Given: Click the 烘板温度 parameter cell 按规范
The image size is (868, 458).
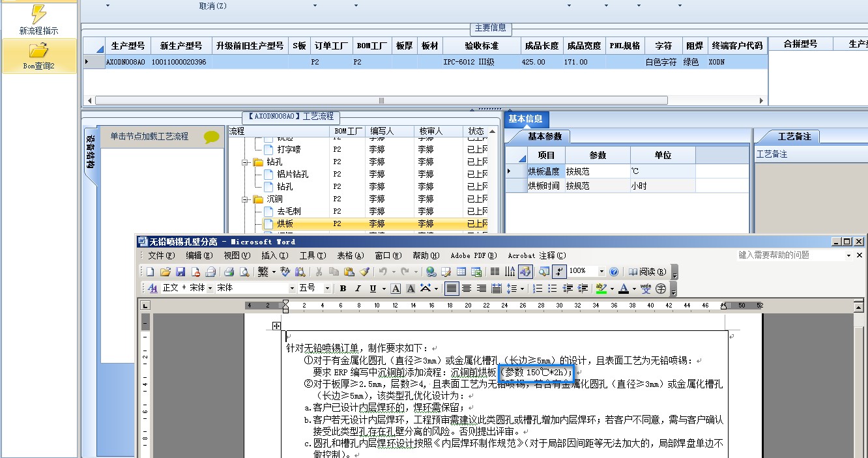Looking at the screenshot, I should click(598, 171).
